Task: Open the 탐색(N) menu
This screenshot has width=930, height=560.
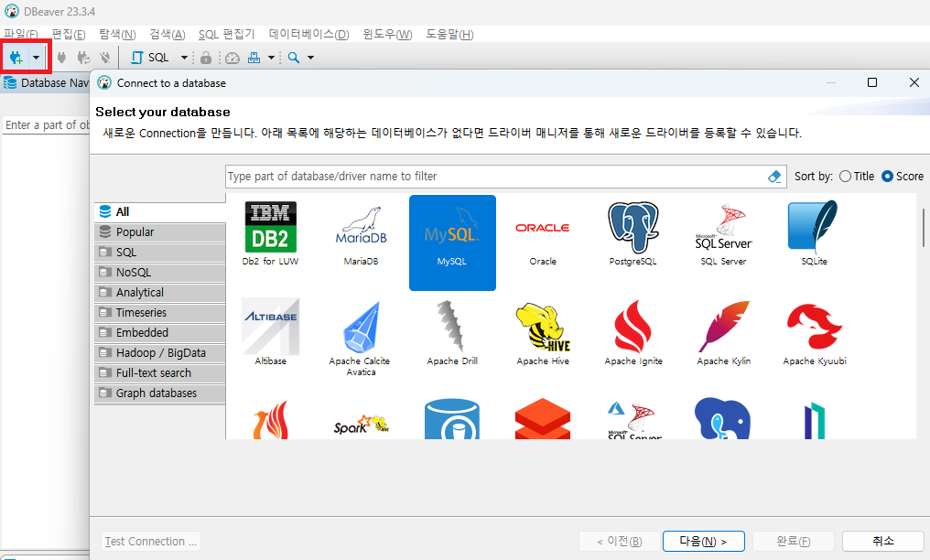Action: [117, 35]
